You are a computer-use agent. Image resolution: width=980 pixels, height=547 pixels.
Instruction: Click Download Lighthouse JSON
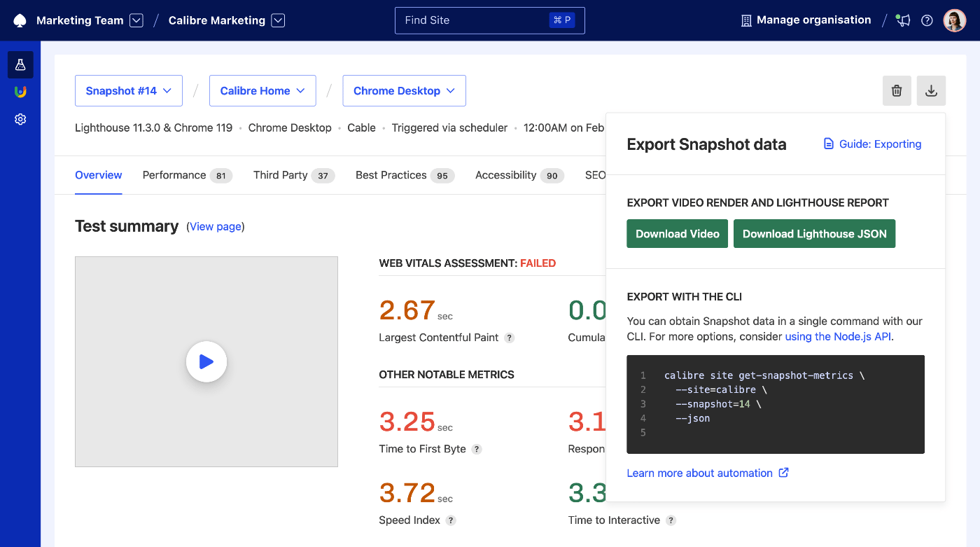814,233
